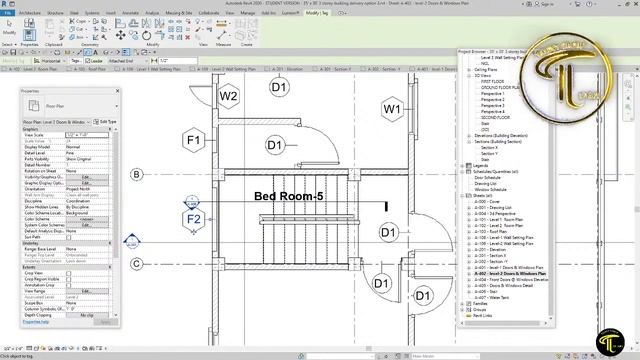The image size is (640, 360).
Task: Switch to the Architecture ribbon tab
Action: point(30,13)
